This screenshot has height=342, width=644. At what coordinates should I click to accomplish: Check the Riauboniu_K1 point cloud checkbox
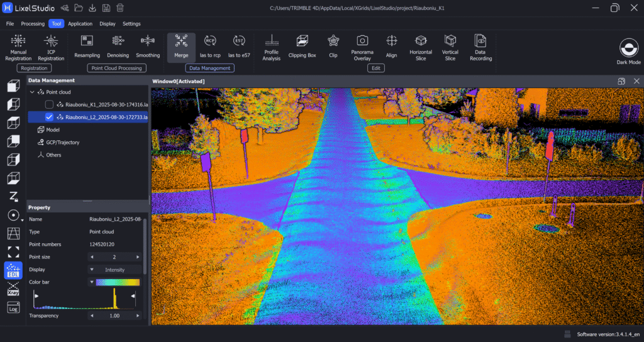coord(50,104)
